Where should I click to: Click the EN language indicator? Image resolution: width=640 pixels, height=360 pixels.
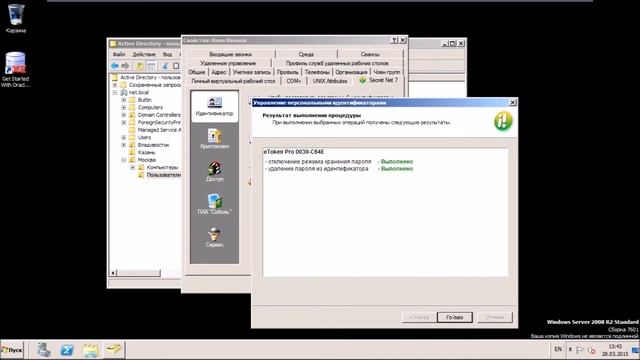point(558,349)
